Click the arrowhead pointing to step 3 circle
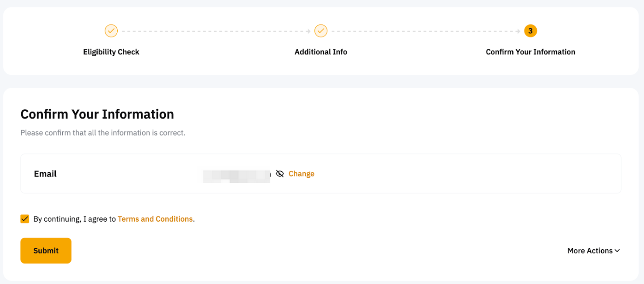This screenshot has width=644, height=284. 518,31
